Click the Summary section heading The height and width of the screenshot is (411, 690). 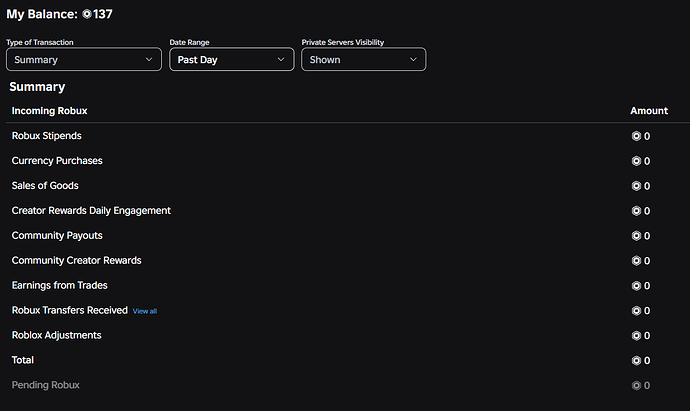37,87
